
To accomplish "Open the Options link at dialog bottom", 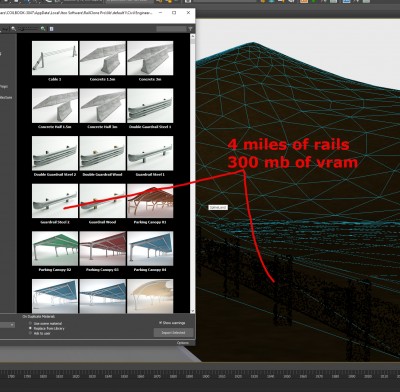I will pyautogui.click(x=183, y=343).
